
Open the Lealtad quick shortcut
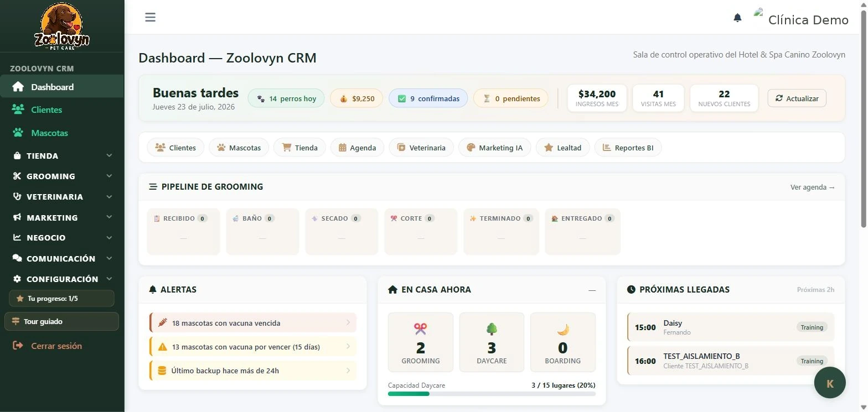563,148
